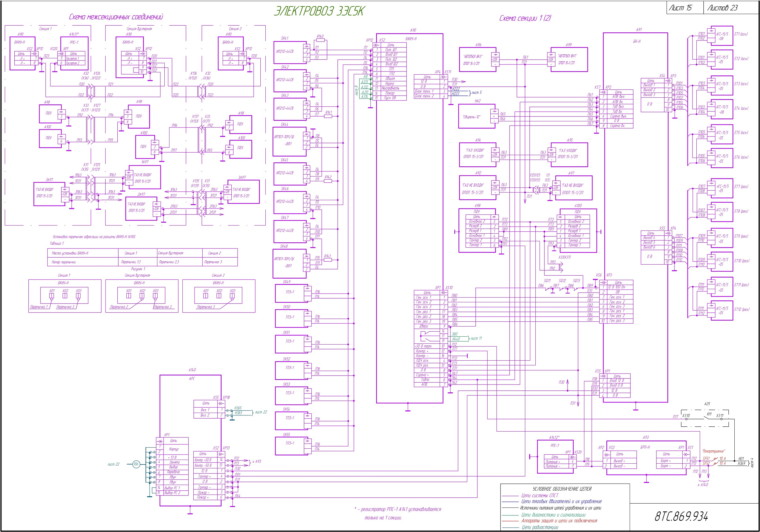Click the "БК-Н" block name

coord(636,41)
